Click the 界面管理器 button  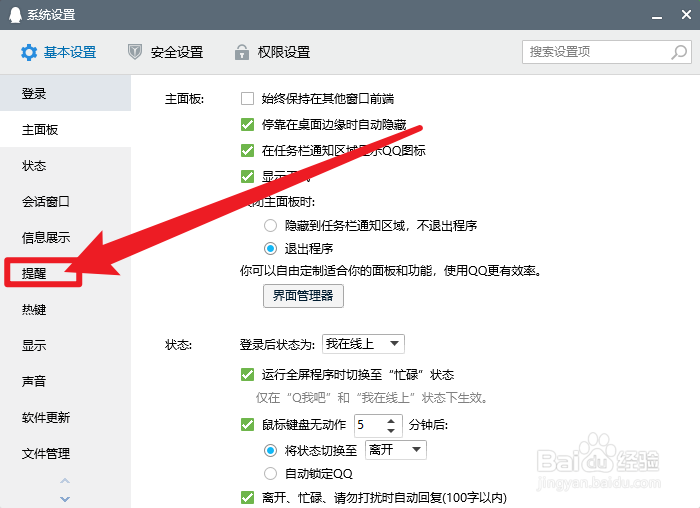pyautogui.click(x=303, y=296)
